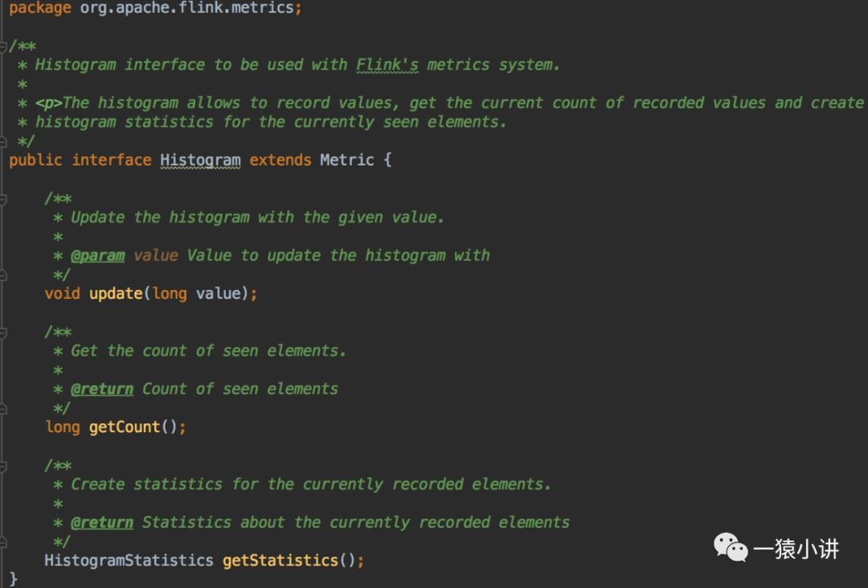The image size is (868, 588).
Task: Click the extends keyword in declaration
Action: tap(280, 160)
